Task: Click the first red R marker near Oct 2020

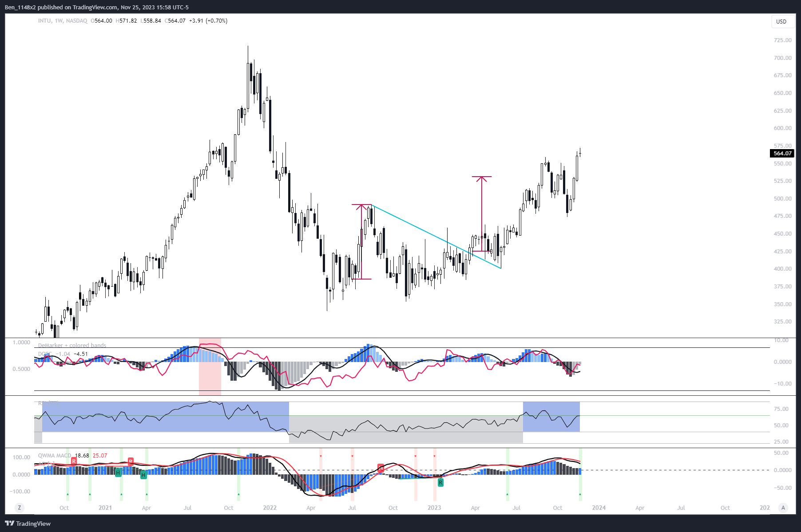Action: click(x=74, y=461)
